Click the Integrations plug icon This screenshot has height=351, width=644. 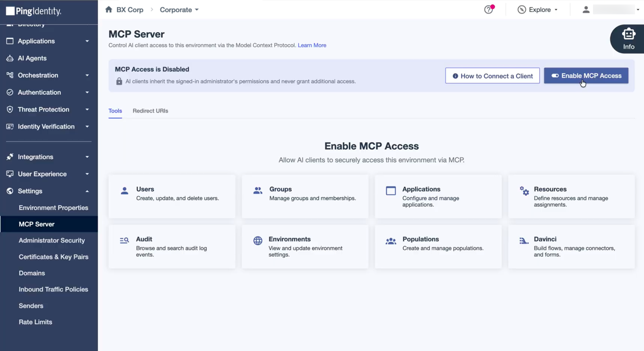coord(10,157)
